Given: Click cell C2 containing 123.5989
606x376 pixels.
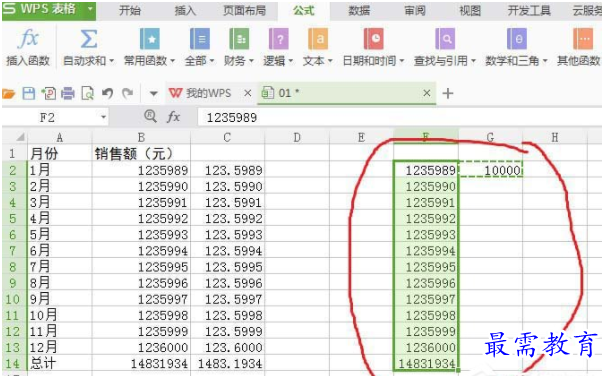Looking at the screenshot, I should (x=228, y=170).
